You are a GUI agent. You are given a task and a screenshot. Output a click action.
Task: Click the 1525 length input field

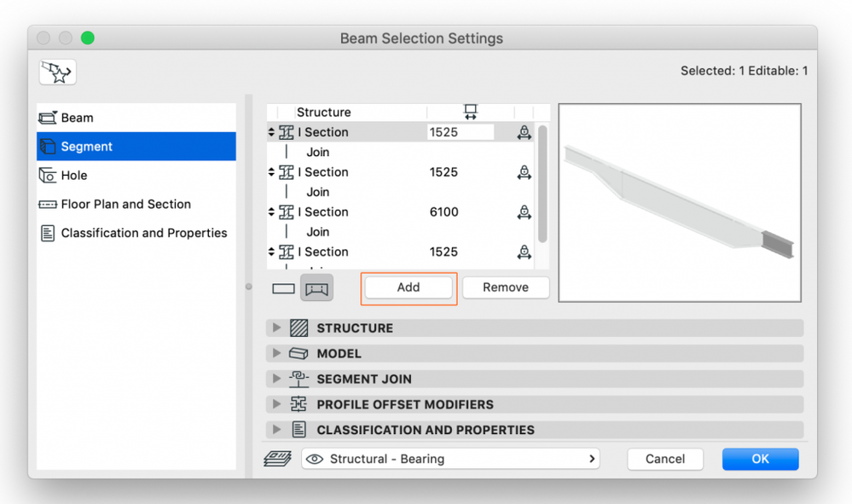(x=461, y=133)
